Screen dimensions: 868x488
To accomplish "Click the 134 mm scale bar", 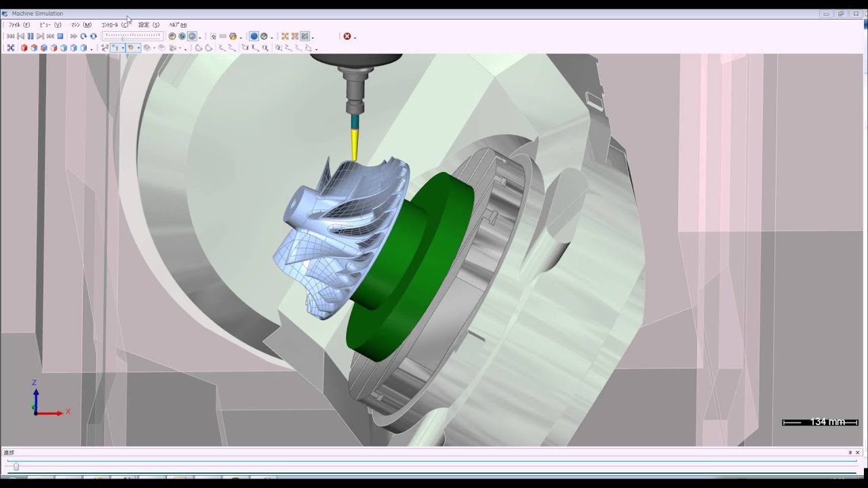I will click(x=820, y=422).
